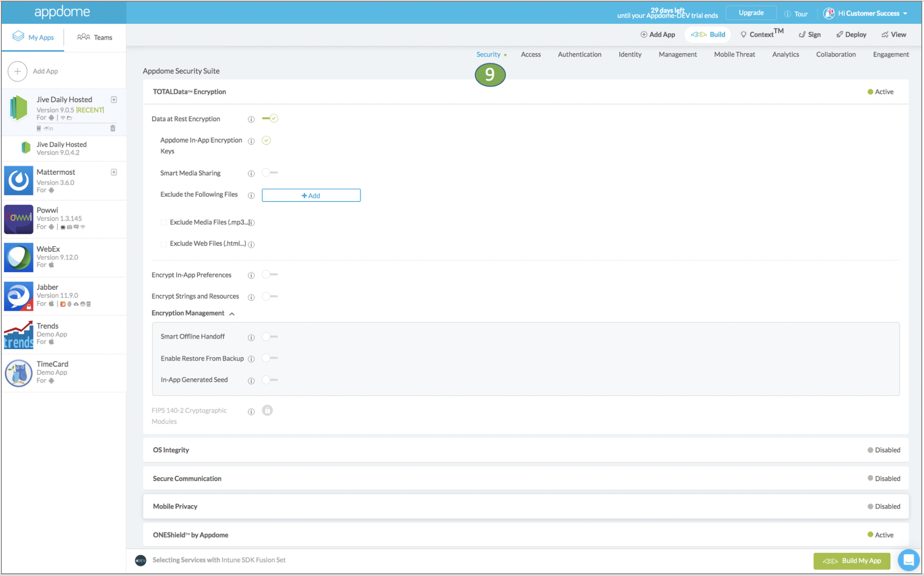924x576 pixels.
Task: Select the WebEx app icon
Action: pos(18,258)
